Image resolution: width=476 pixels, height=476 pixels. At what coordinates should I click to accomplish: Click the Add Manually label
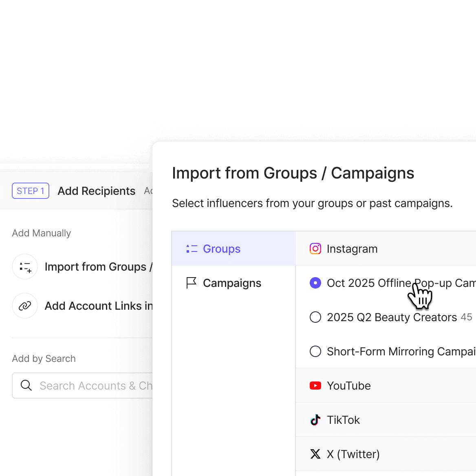[41, 233]
